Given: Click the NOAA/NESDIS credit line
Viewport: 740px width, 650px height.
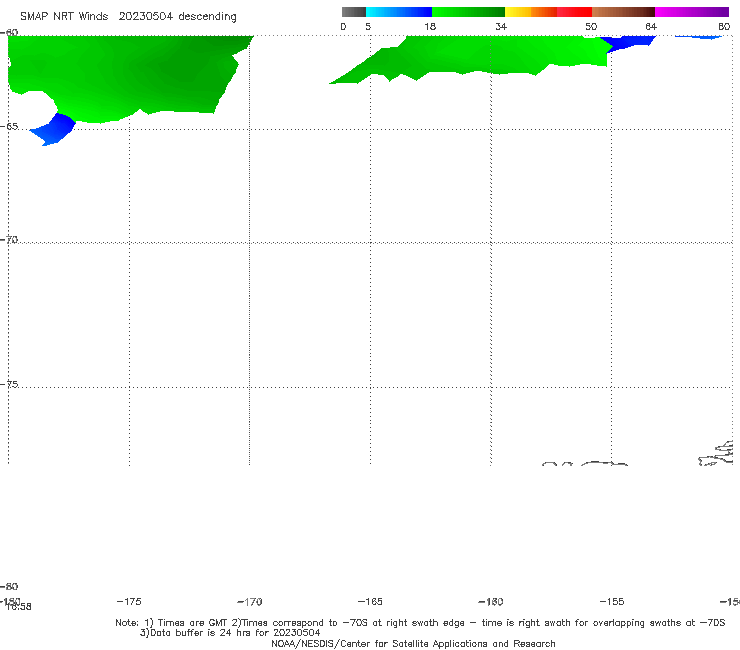Looking at the screenshot, I should [x=413, y=644].
